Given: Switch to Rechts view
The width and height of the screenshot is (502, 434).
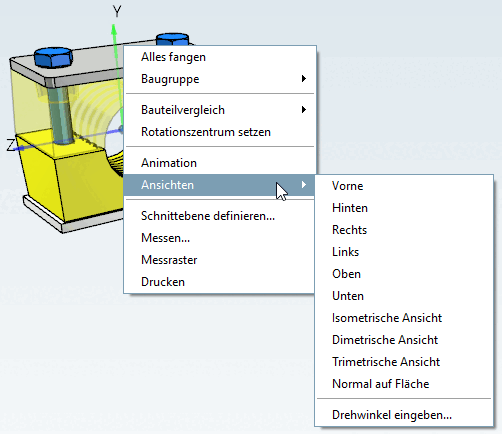Looking at the screenshot, I should coord(404,230).
